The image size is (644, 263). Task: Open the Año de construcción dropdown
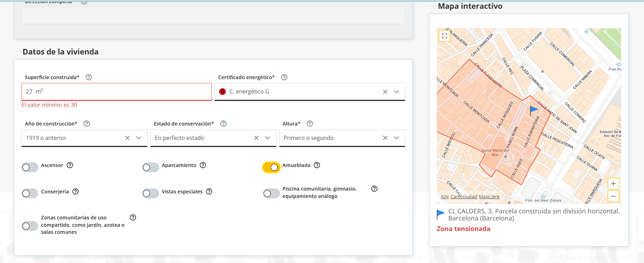point(139,138)
